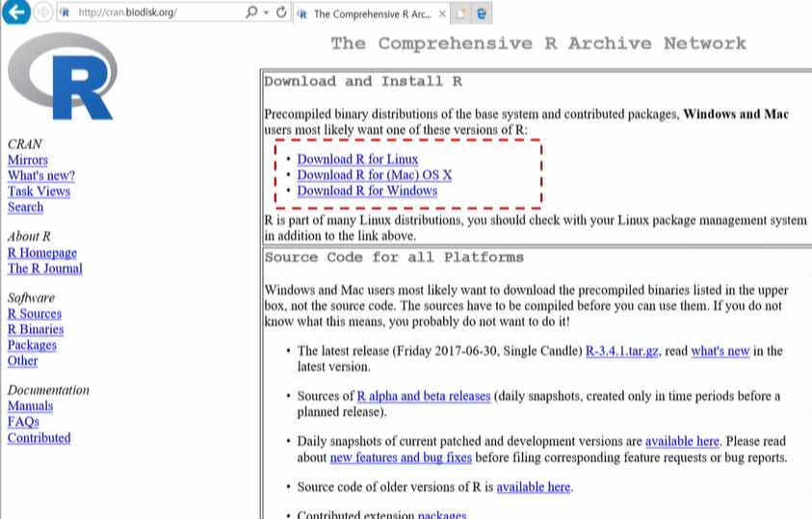Click Download R for Windows
812x519 pixels.
coord(367,191)
